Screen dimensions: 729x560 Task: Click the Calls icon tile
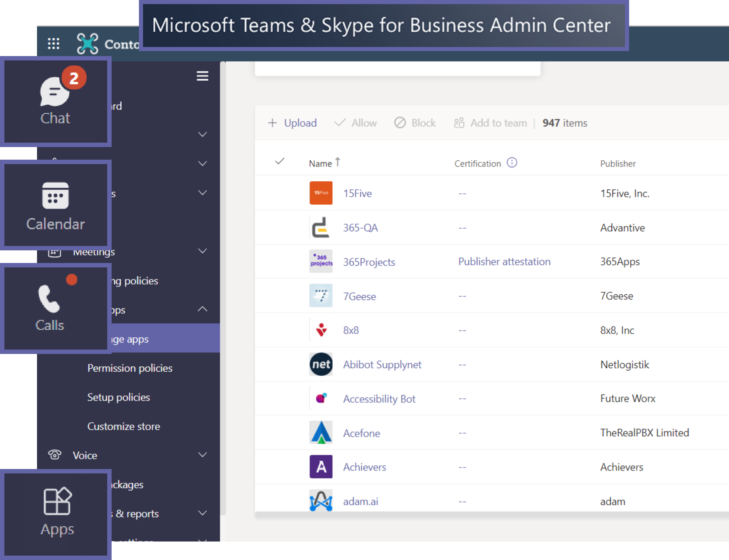(56, 308)
